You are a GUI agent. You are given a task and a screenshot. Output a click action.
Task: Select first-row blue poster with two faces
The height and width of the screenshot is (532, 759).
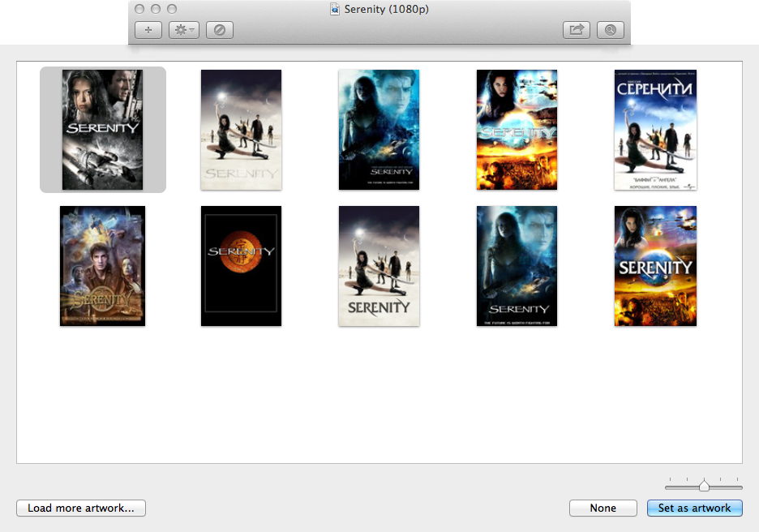(379, 130)
